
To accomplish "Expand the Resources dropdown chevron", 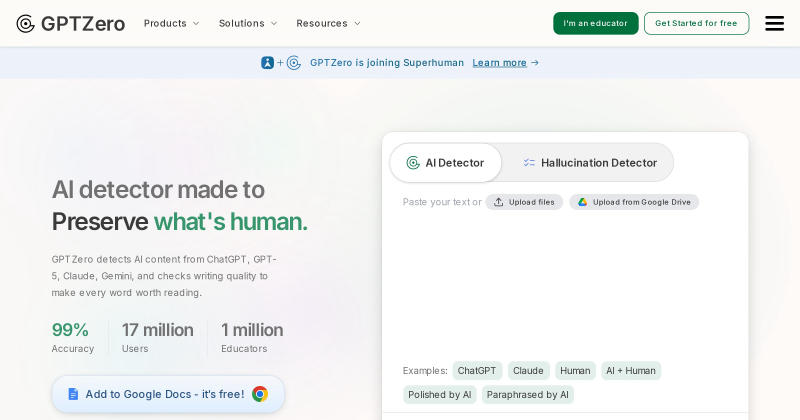I will pos(357,23).
